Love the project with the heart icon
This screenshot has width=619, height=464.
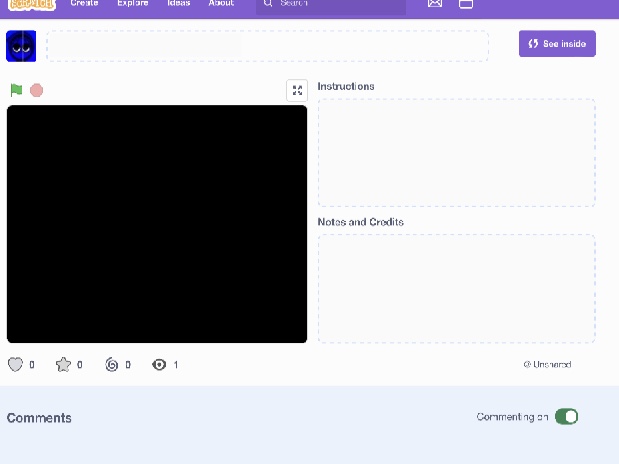pyautogui.click(x=15, y=364)
